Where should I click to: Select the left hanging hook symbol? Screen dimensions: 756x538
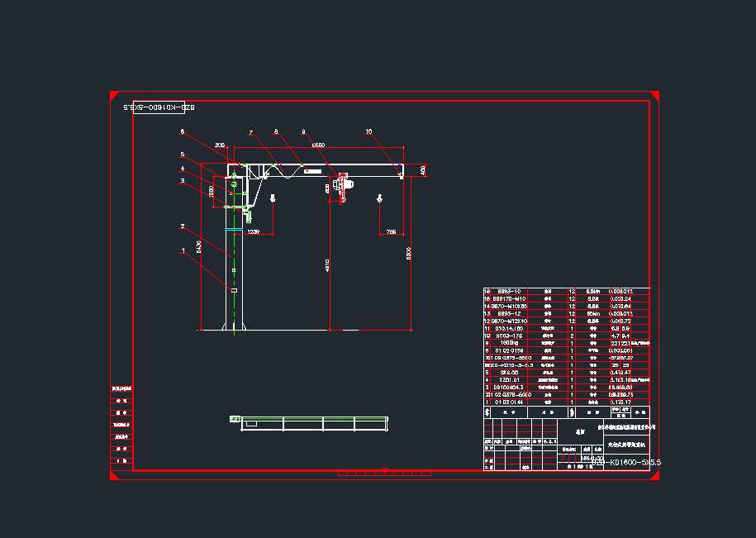coord(273,198)
